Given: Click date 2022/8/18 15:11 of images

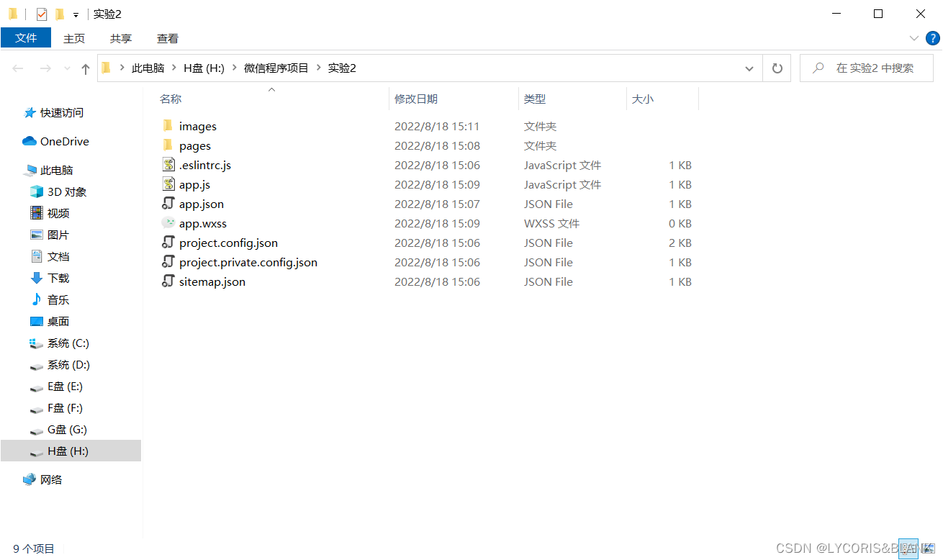Looking at the screenshot, I should point(437,126).
